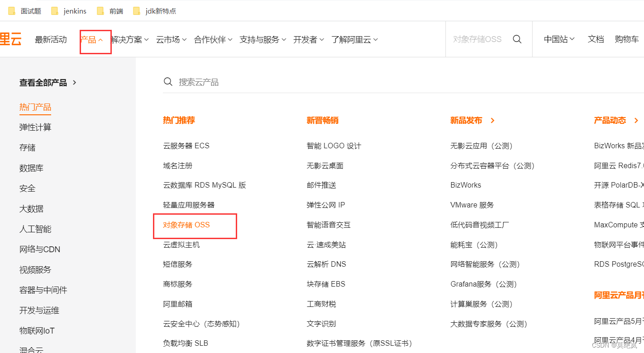Select the 安全 category in the sidebar
Screen dimensions: 644x353
tap(27, 188)
